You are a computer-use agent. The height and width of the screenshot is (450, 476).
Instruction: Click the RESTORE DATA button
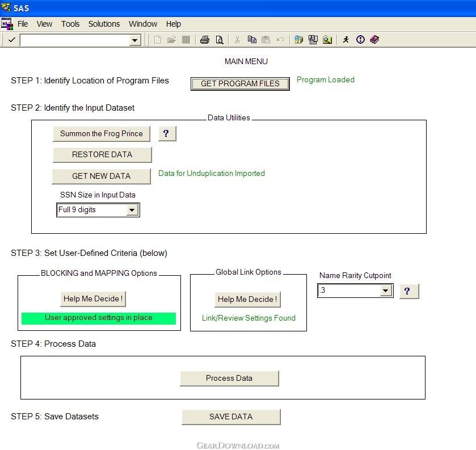(102, 154)
